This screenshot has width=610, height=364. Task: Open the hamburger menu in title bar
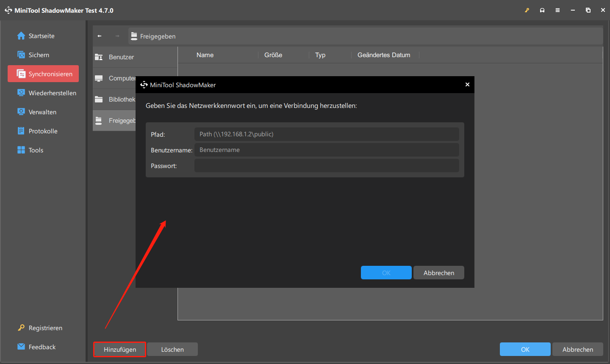tap(557, 10)
